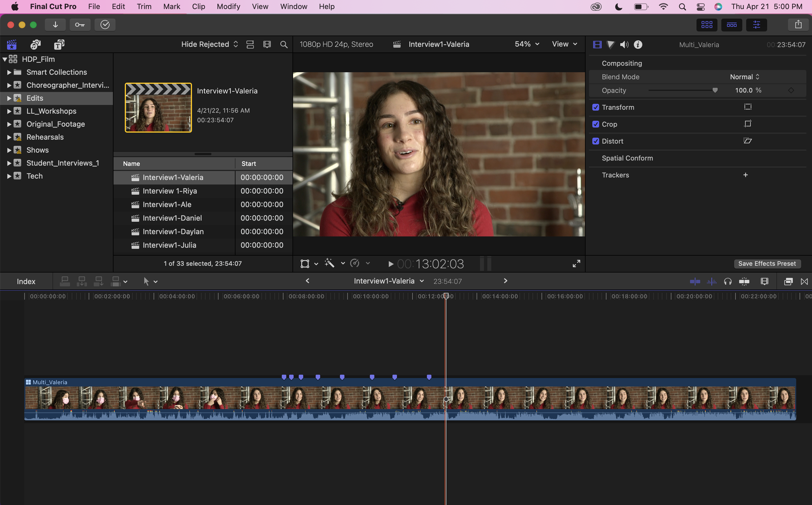Uncheck the Transform checkbox

pyautogui.click(x=595, y=107)
